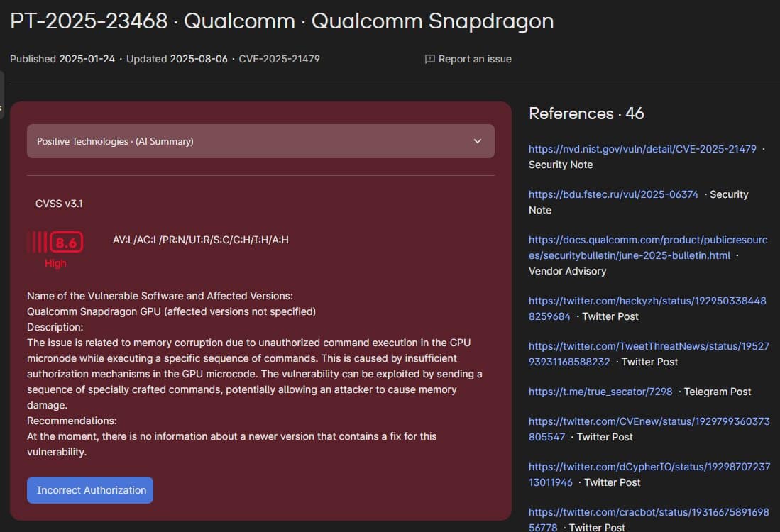Click the Telegram Post label text
Viewport: 780px width, 532px height.
(718, 392)
